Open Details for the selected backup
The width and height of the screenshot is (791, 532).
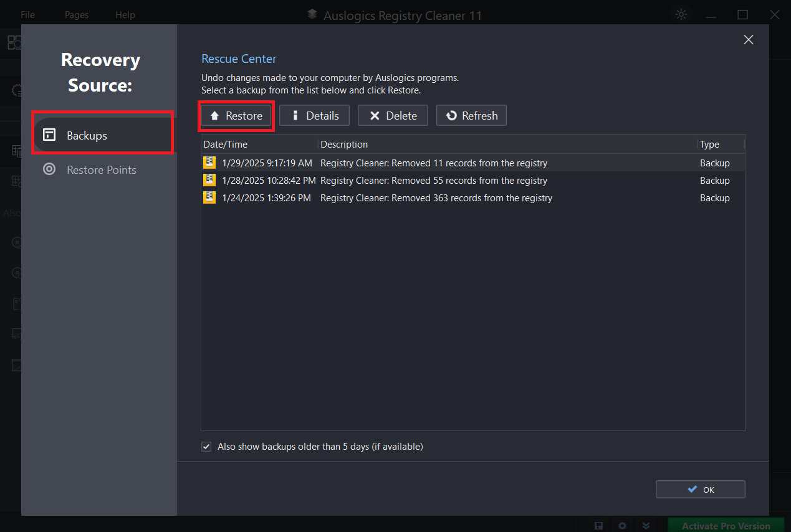click(x=314, y=115)
